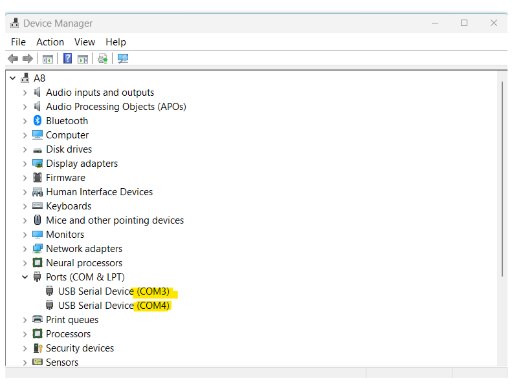Click the Forward arrow toolbar icon

(27, 59)
